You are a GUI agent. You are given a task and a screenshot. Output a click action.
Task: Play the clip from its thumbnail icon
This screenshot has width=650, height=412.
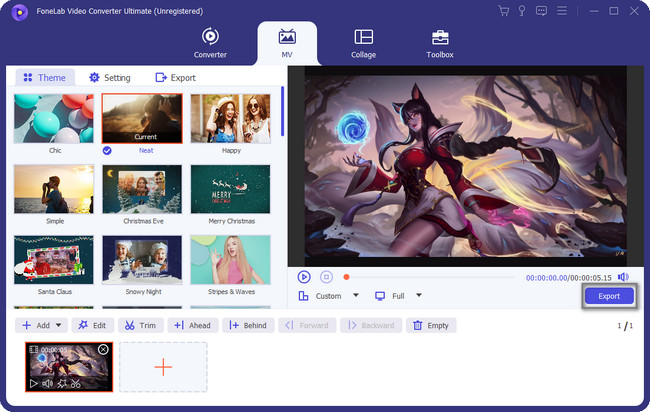coord(34,384)
